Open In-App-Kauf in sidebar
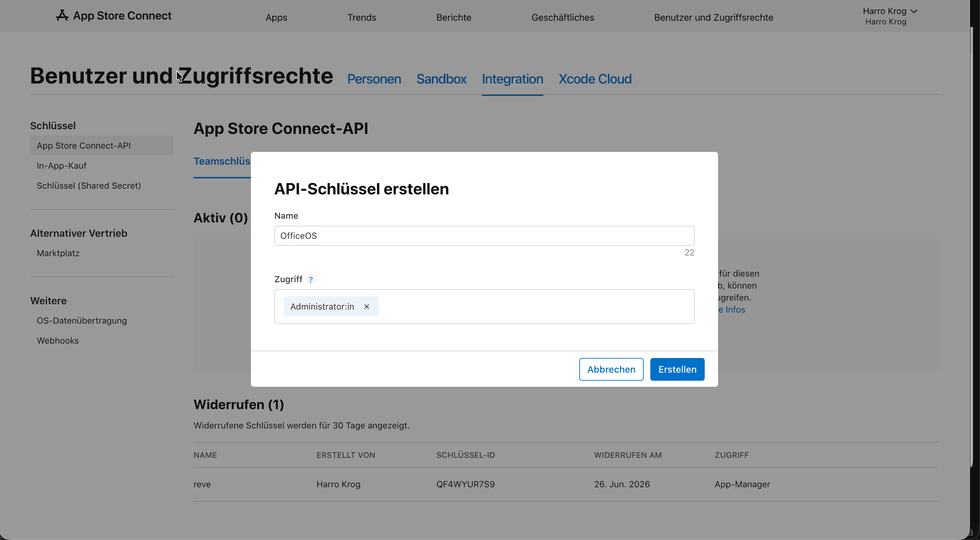The height and width of the screenshot is (540, 980). coord(61,166)
